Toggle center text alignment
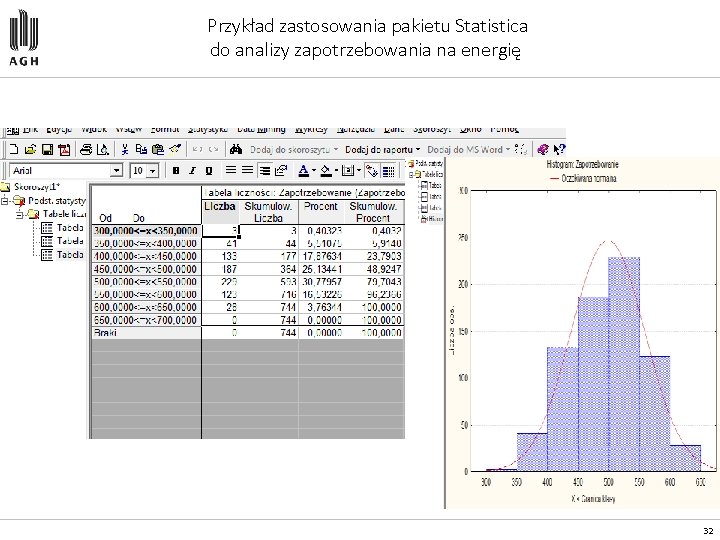 pyautogui.click(x=248, y=171)
